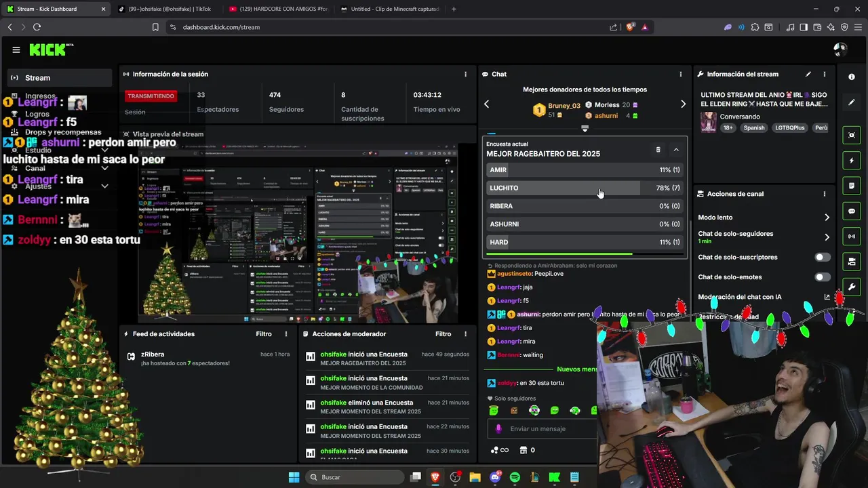Open the Brave Wallet icon
This screenshot has height=488, width=868.
coord(817,27)
